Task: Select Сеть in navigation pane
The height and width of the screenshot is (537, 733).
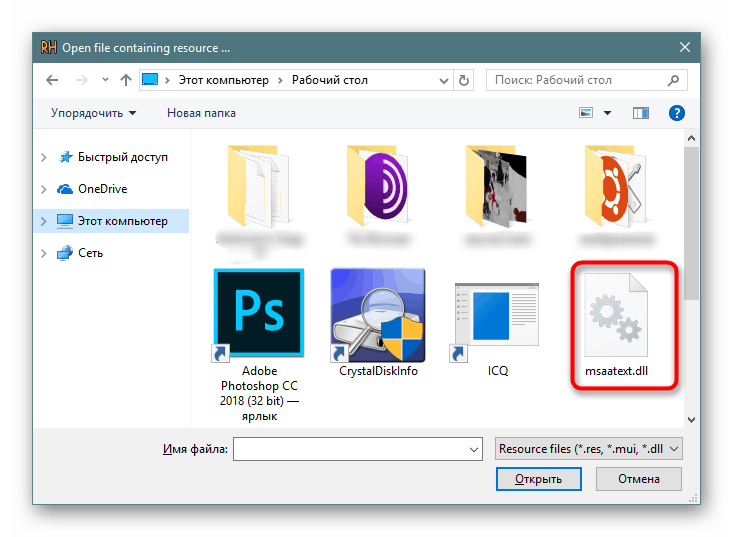Action: point(90,253)
